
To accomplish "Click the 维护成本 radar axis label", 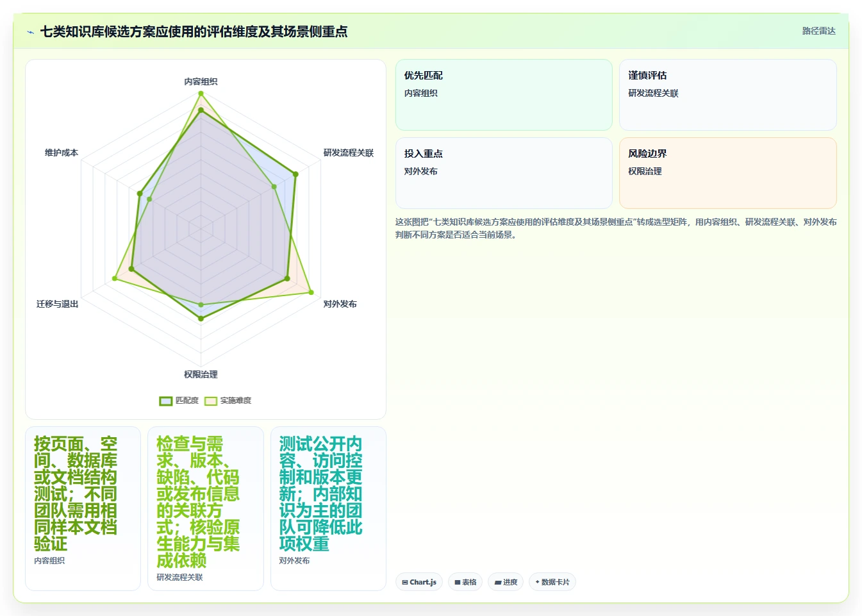I will click(62, 153).
